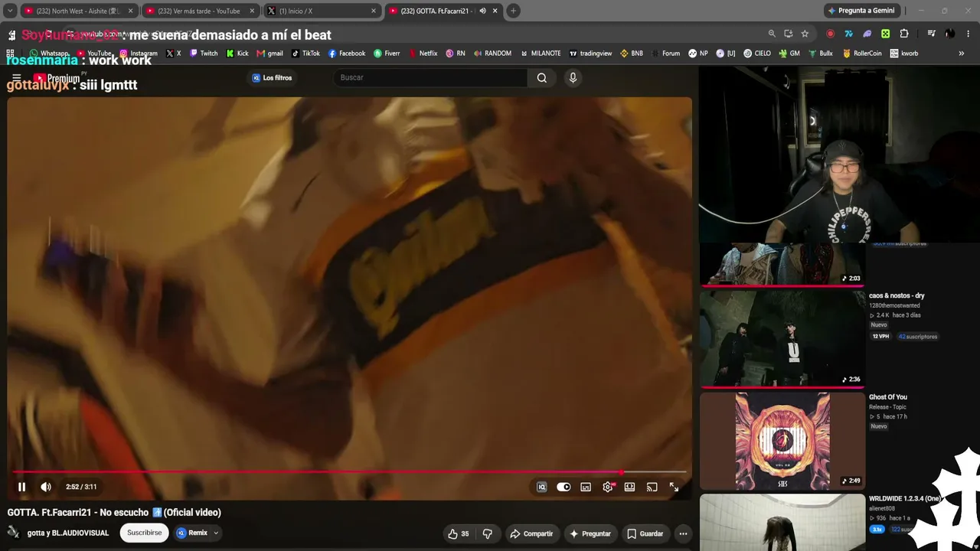Like the video with the thumbs up button
This screenshot has height=551, width=980.
click(459, 533)
